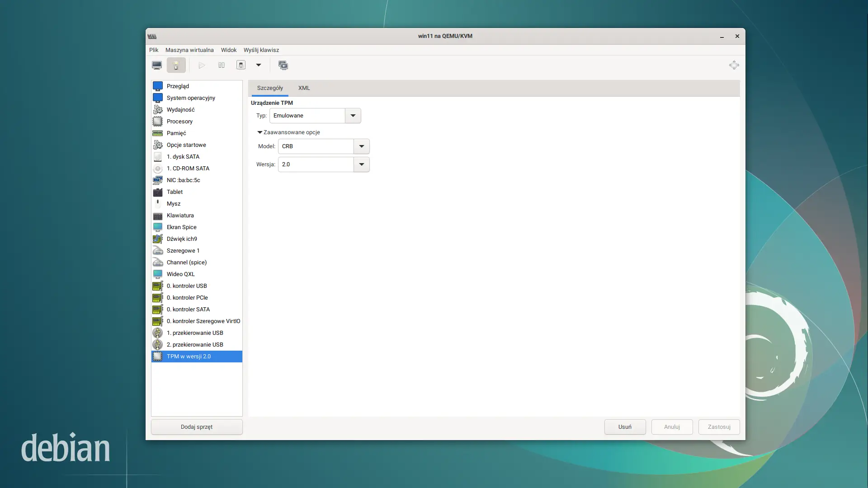
Task: Pause the virtual machine
Action: click(x=222, y=65)
